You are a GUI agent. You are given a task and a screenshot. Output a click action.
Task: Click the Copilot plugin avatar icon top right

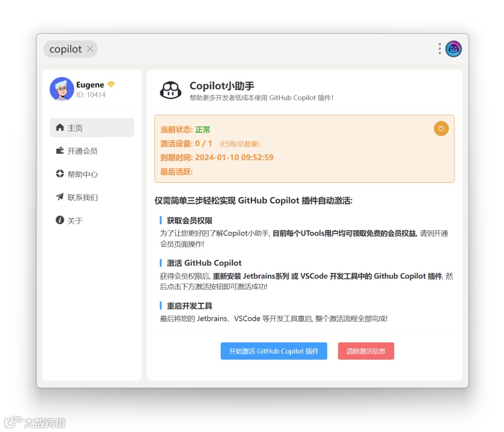pos(454,49)
